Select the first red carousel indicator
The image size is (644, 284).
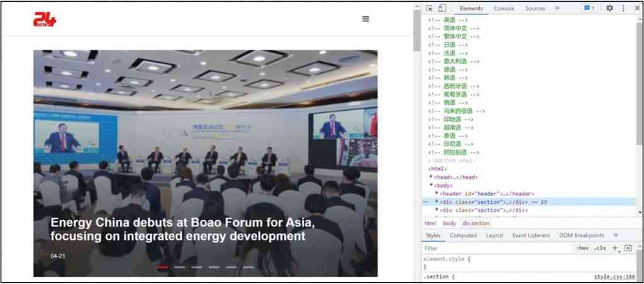(163, 267)
